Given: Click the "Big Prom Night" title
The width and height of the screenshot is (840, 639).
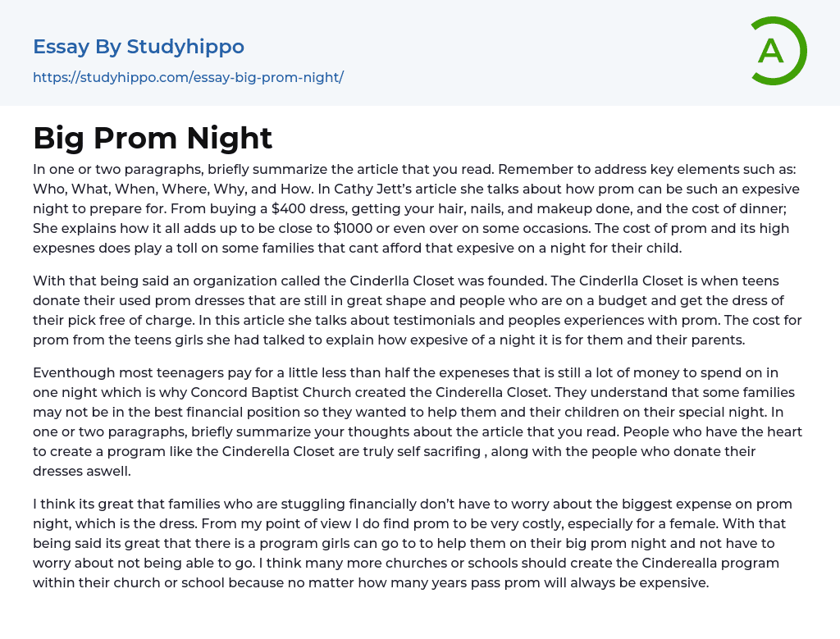Looking at the screenshot, I should [153, 138].
